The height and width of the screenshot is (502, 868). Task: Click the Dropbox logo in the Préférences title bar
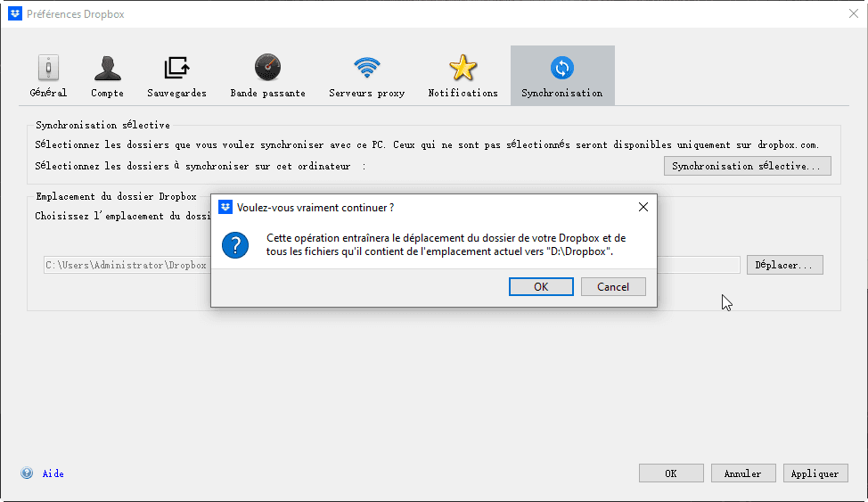pos(14,13)
